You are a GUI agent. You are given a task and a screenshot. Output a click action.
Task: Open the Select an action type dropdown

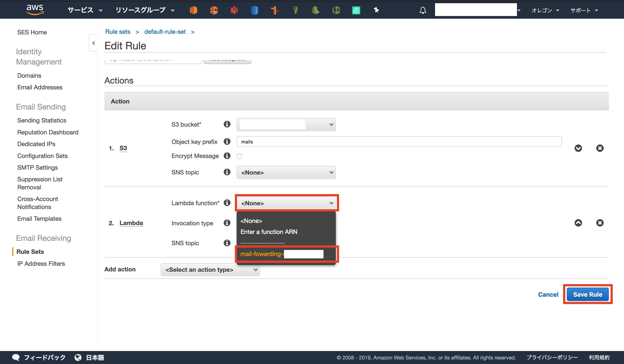[210, 270]
